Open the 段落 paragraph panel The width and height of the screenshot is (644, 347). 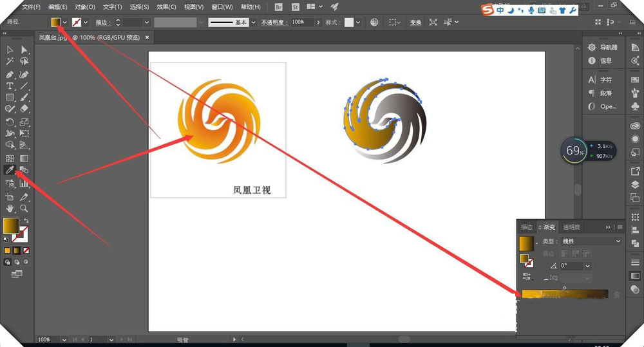click(x=600, y=93)
